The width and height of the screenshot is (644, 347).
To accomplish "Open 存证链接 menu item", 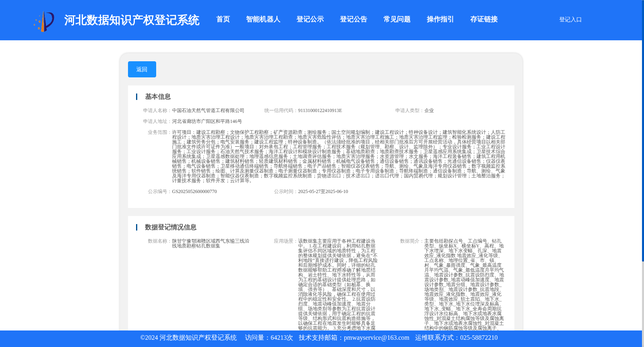I will pos(484,19).
